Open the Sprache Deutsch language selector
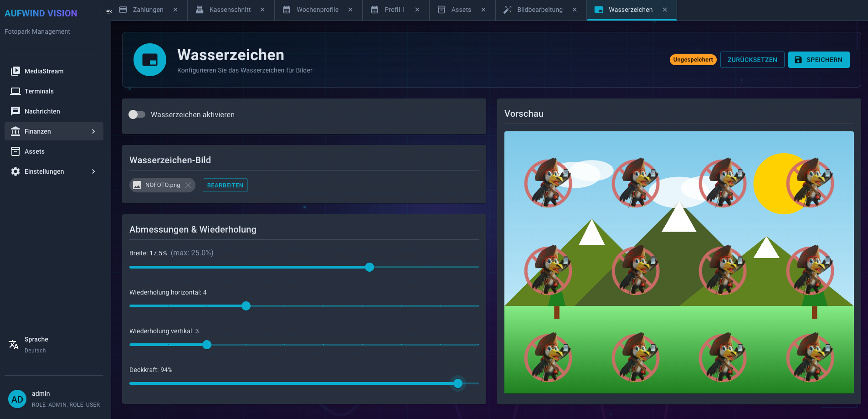The height and width of the screenshot is (419, 868). pyautogui.click(x=36, y=345)
